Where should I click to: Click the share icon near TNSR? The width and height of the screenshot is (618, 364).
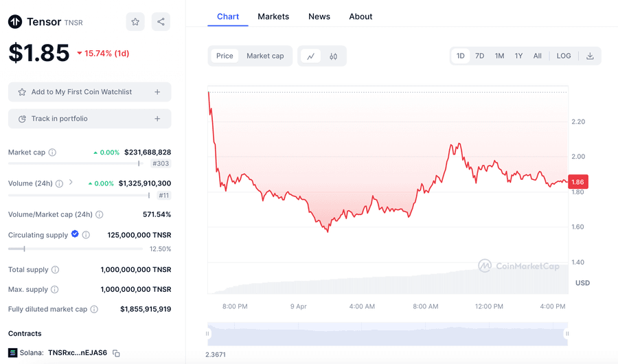(x=161, y=22)
